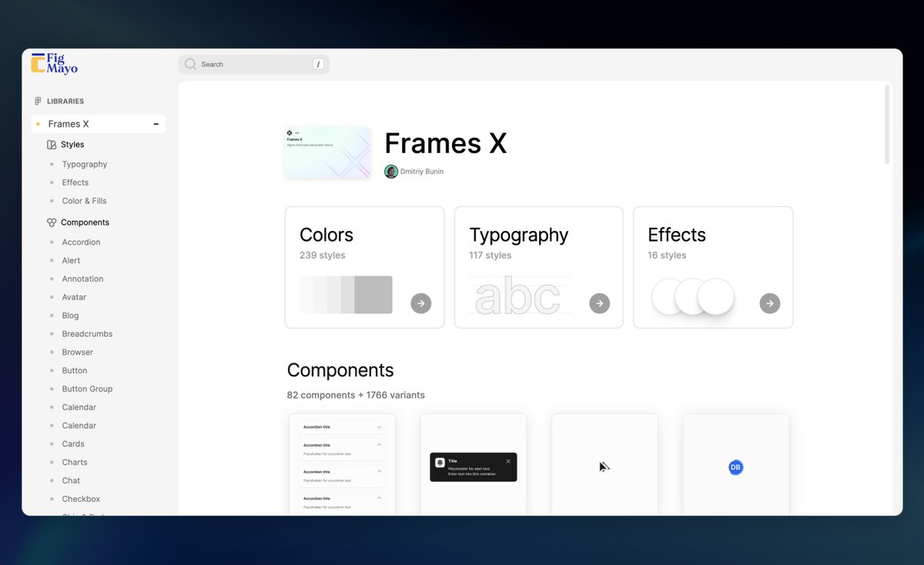This screenshot has width=924, height=565.
Task: Select Blog in sidebar
Action: pos(71,316)
